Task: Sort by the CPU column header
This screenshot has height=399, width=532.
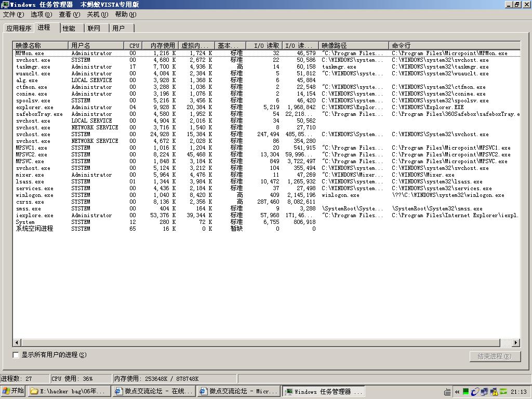Action: 133,46
